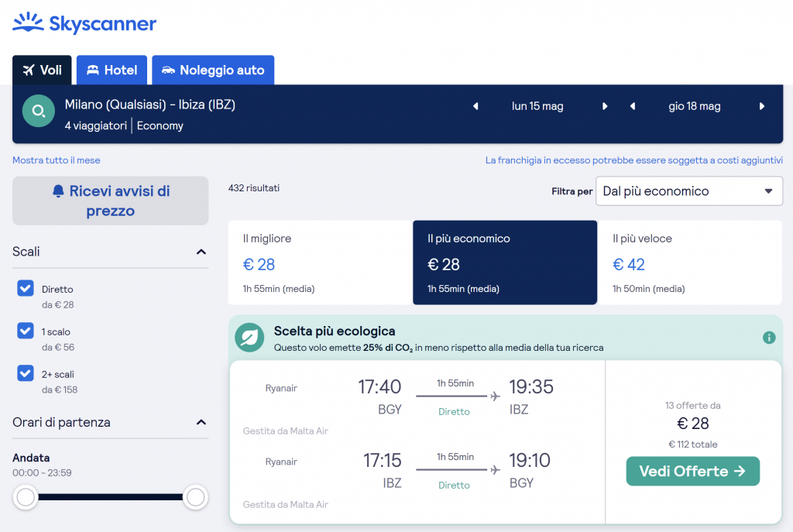
Task: Open the Noleggio auto tab
Action: 213,70
